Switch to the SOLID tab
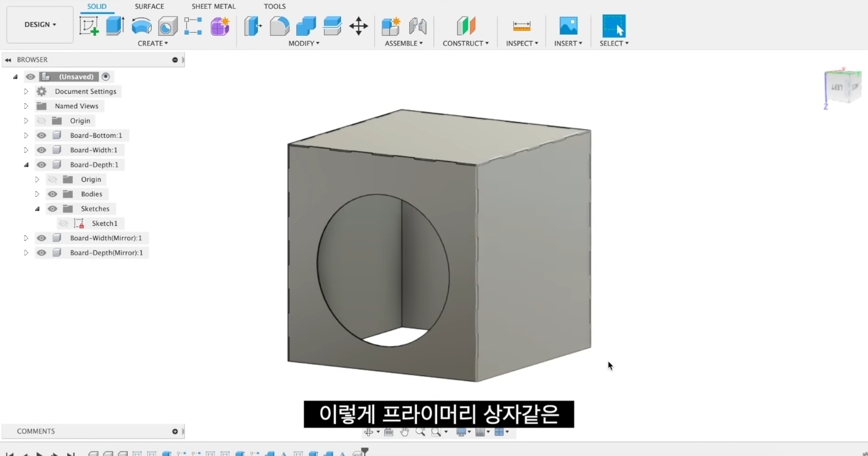The height and width of the screenshot is (456, 868). (x=96, y=6)
